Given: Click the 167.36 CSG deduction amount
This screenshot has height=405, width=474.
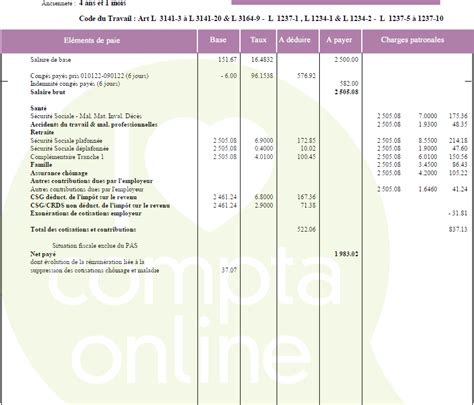Looking at the screenshot, I should 306,197.
